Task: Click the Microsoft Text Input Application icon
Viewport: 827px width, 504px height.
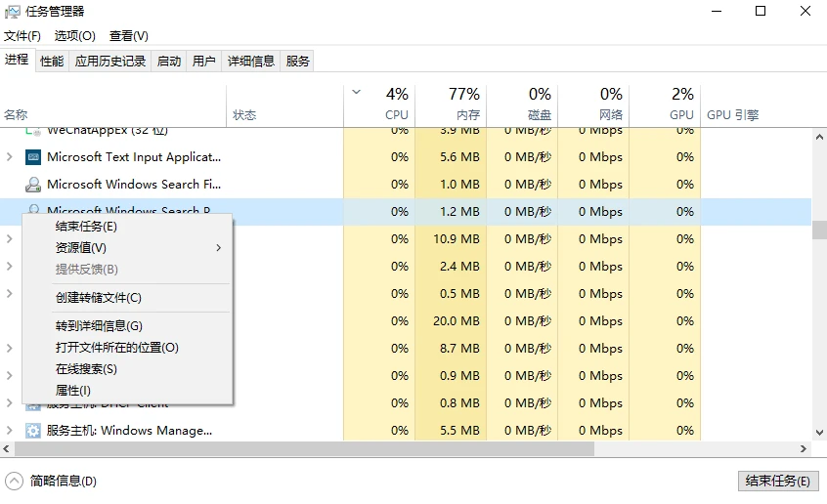Action: [33, 156]
